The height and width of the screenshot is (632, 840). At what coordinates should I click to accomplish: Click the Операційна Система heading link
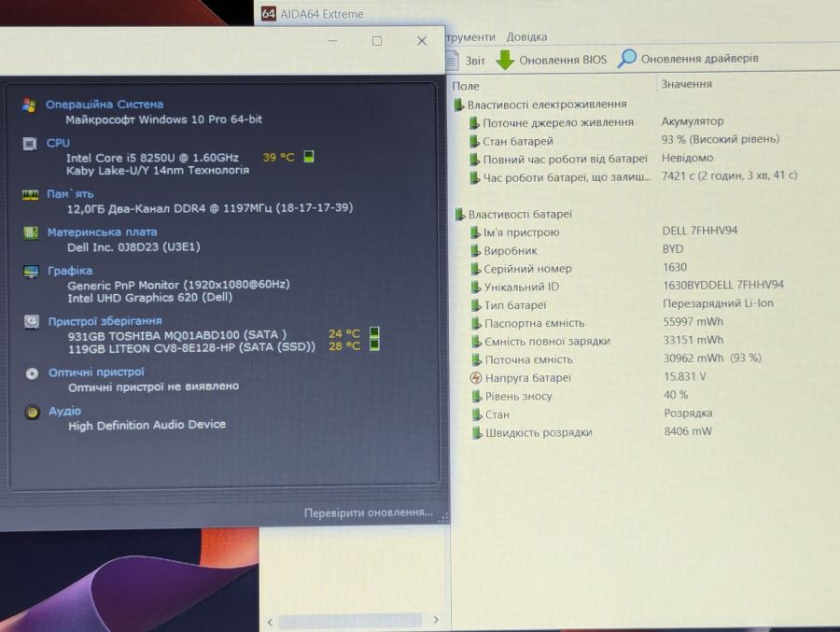(105, 104)
